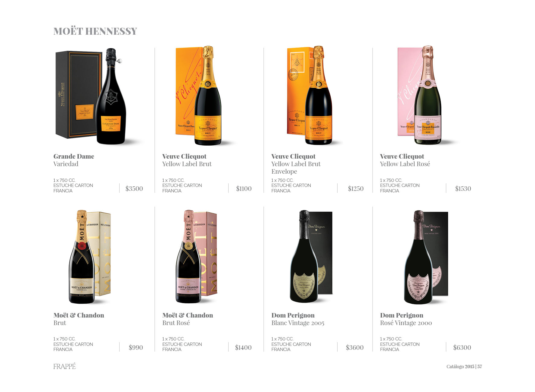Select the Moët & Chandon Brut bottle image
Image resolution: width=535 pixels, height=392 pixels.
(x=90, y=257)
